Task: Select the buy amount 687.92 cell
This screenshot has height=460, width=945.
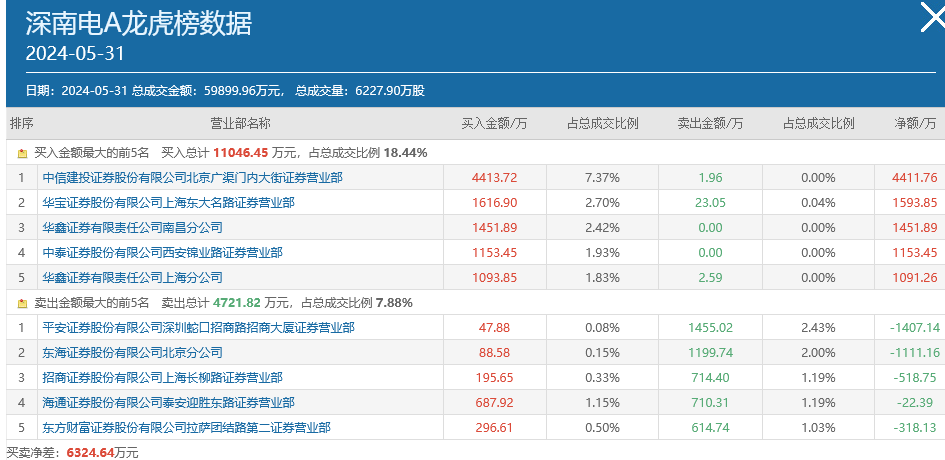Action: pos(494,402)
